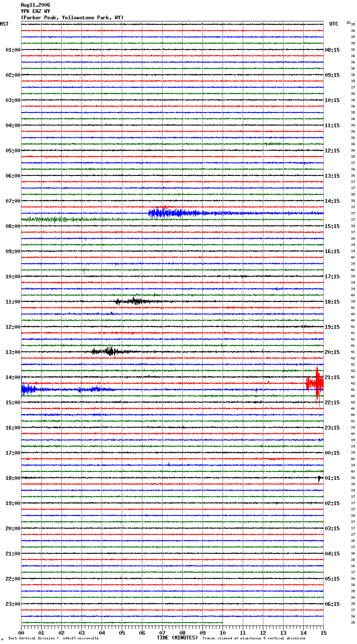The height and width of the screenshot is (644, 357).
Task: Click the date label Aug11,2006
Action: click(35, 5)
